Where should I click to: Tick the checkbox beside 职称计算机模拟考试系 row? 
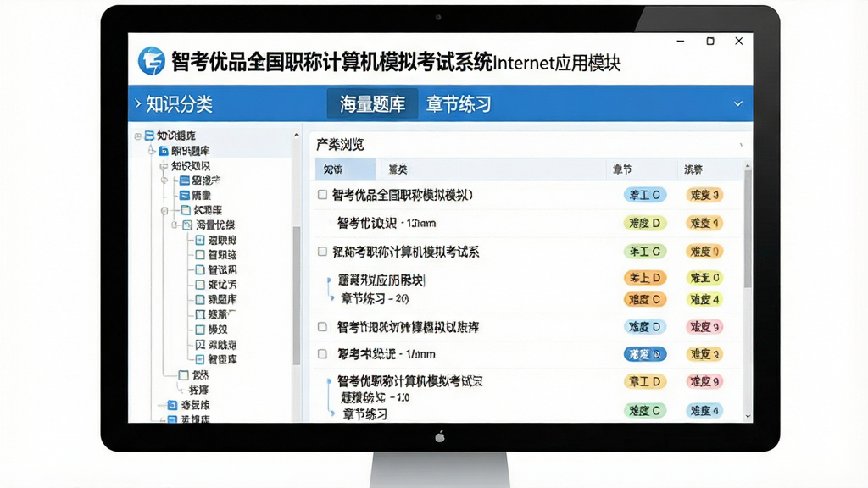coord(322,252)
